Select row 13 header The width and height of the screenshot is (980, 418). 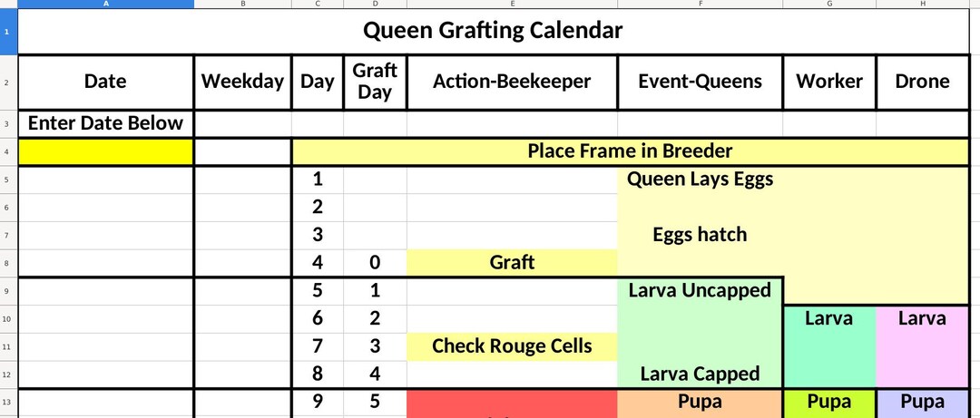pos(8,403)
